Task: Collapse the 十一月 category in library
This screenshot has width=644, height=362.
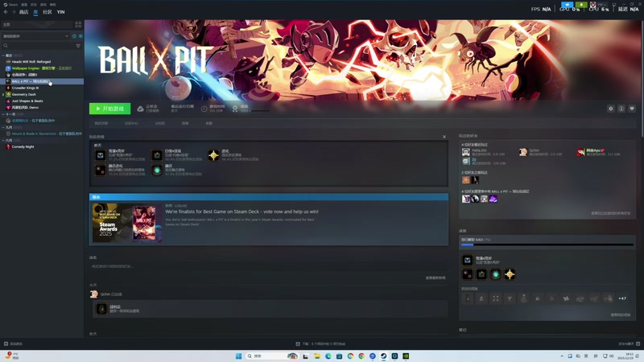Action: coord(4,114)
